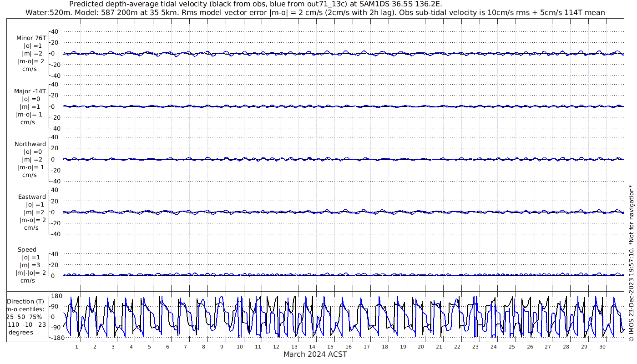Click the 'degrees' unit label
637x364 pixels.
(x=21, y=333)
